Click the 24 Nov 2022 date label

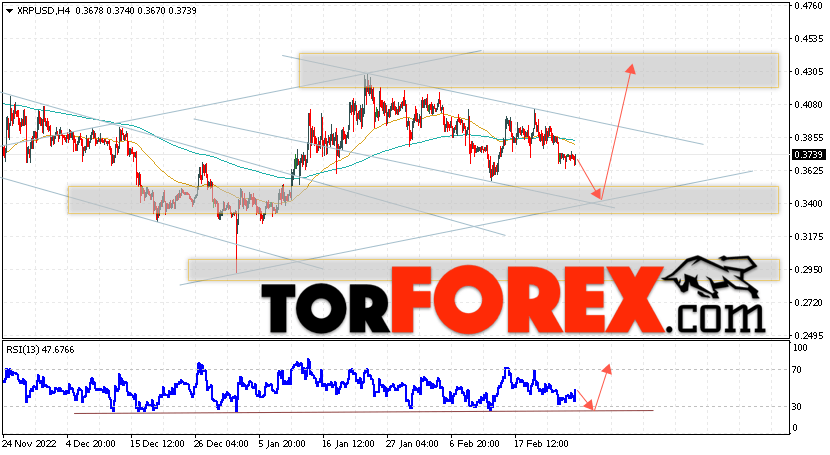point(29,443)
